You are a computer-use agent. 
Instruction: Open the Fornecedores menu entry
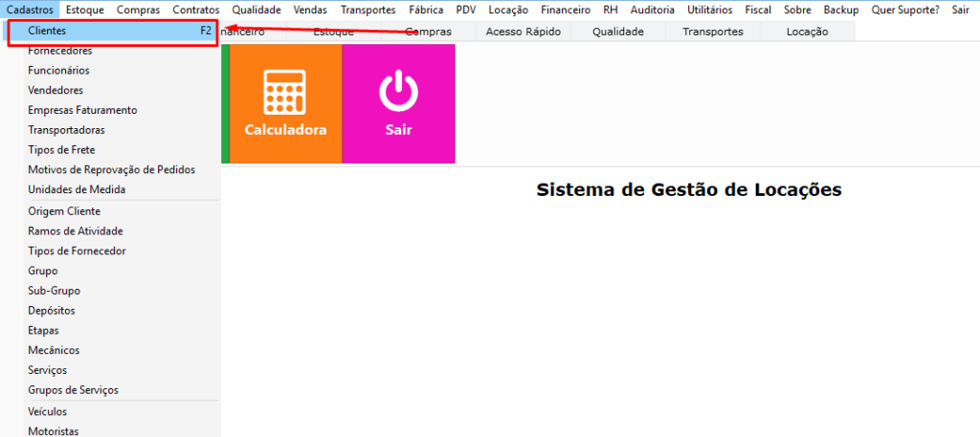60,51
